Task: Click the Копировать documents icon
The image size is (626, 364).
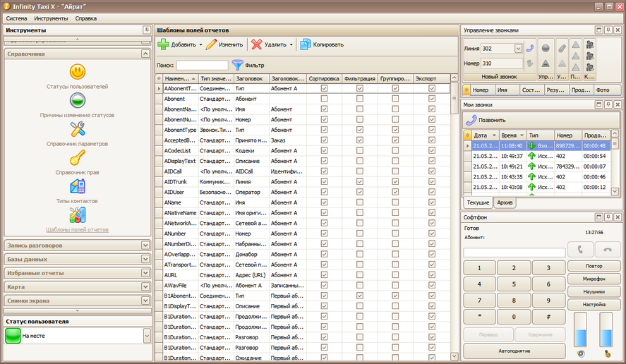Action: pos(306,44)
